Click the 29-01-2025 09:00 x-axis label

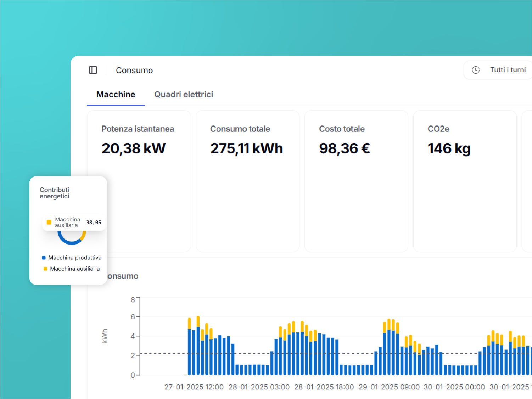coord(389,387)
